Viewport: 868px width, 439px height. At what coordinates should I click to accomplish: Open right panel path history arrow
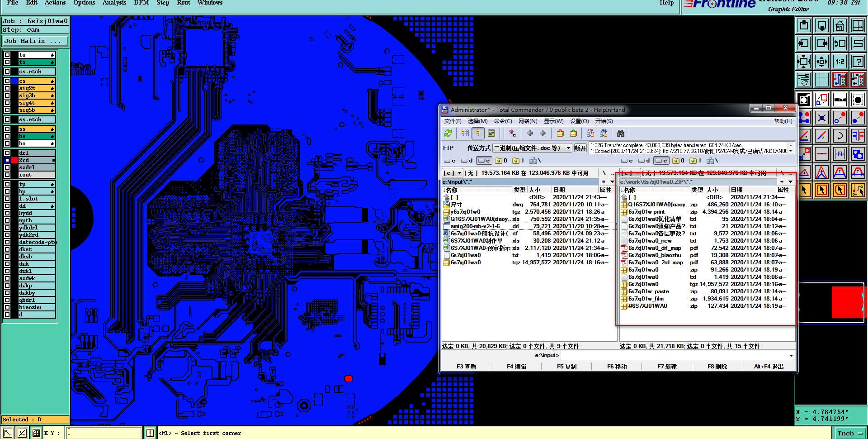tap(790, 182)
